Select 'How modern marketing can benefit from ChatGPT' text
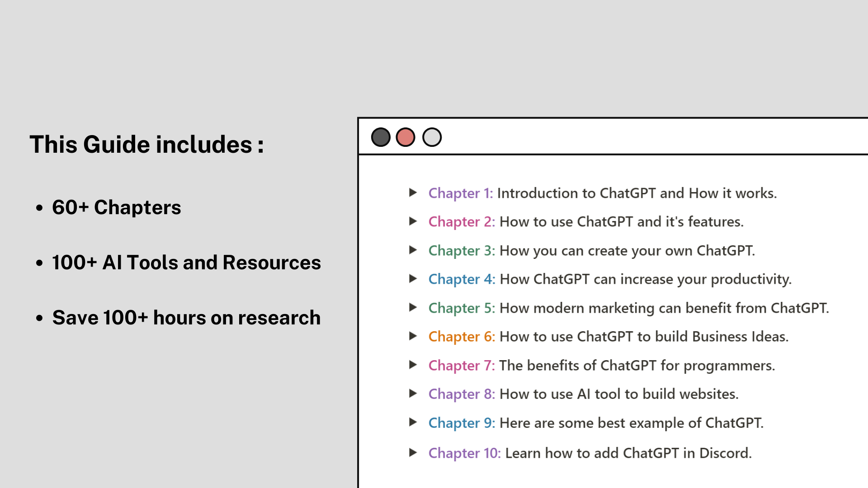This screenshot has height=488, width=868. pyautogui.click(x=665, y=308)
